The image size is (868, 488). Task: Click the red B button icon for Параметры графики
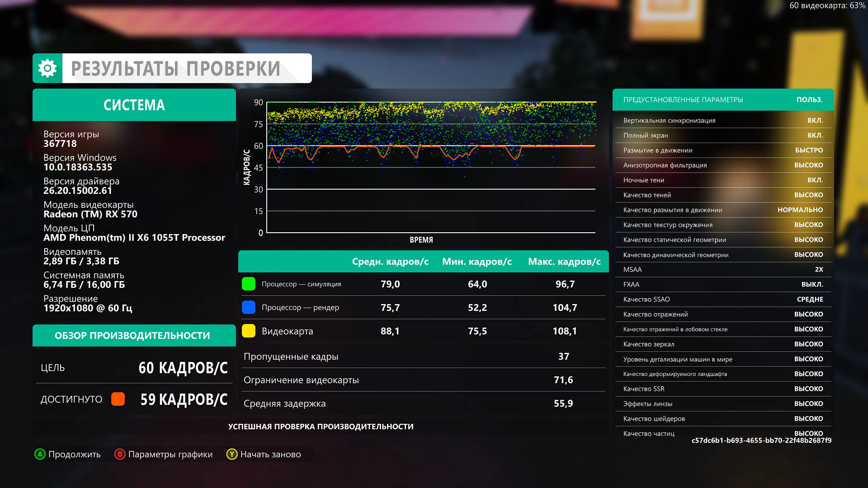coord(120,454)
